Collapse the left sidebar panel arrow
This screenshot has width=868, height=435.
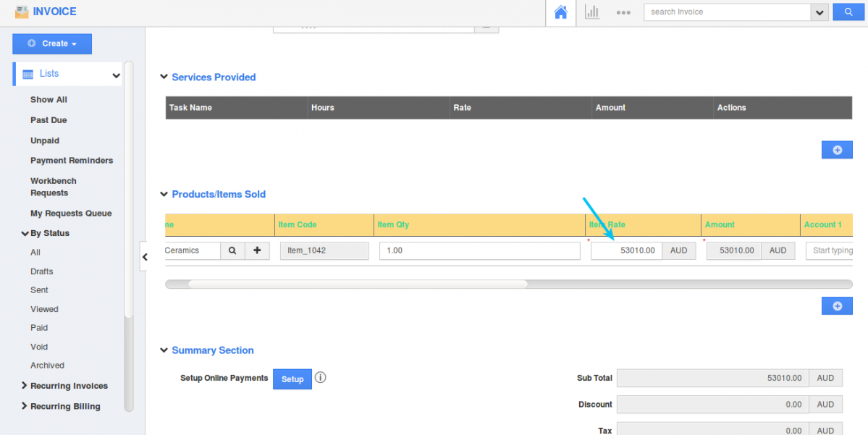pyautogui.click(x=145, y=256)
